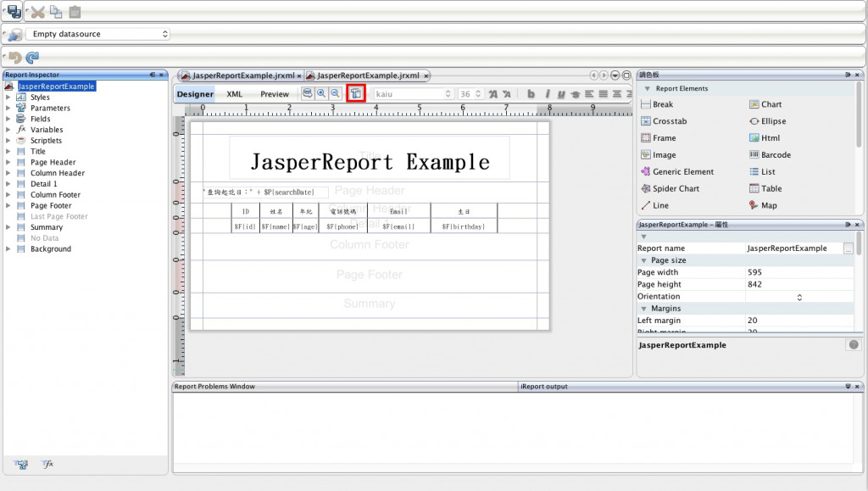Toggle italic formatting
868x491 pixels.
pos(548,94)
